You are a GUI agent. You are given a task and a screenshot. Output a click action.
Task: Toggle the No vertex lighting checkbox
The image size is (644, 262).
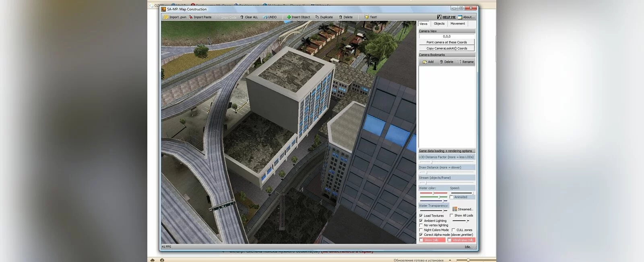tap(421, 225)
